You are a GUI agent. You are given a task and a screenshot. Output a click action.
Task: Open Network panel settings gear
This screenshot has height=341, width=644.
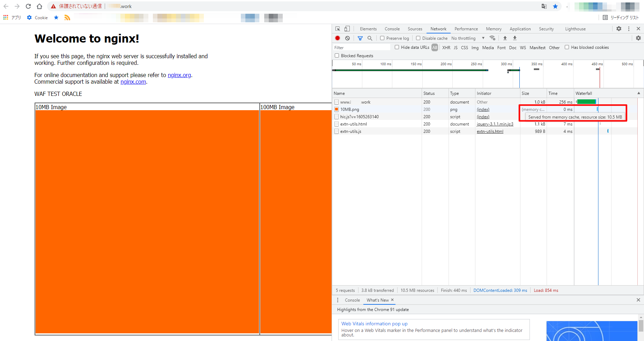[x=638, y=38]
